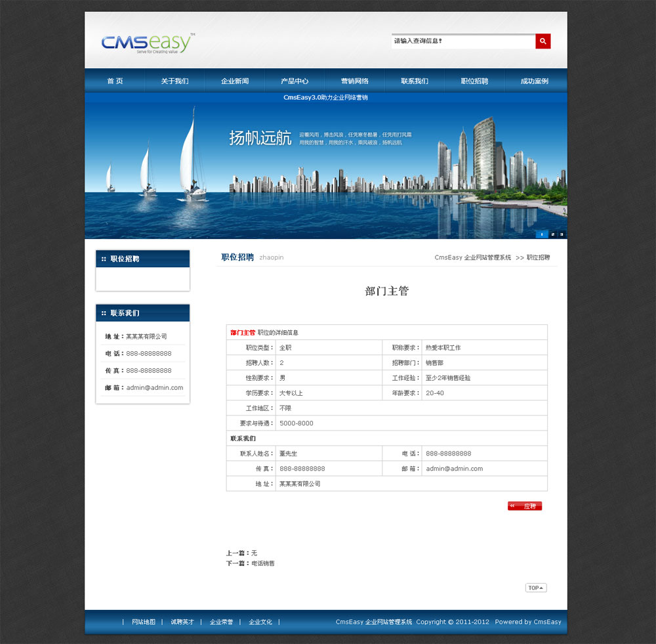This screenshot has height=644, width=656.
Task: Click the TOP back-to-top button
Action: (x=535, y=588)
